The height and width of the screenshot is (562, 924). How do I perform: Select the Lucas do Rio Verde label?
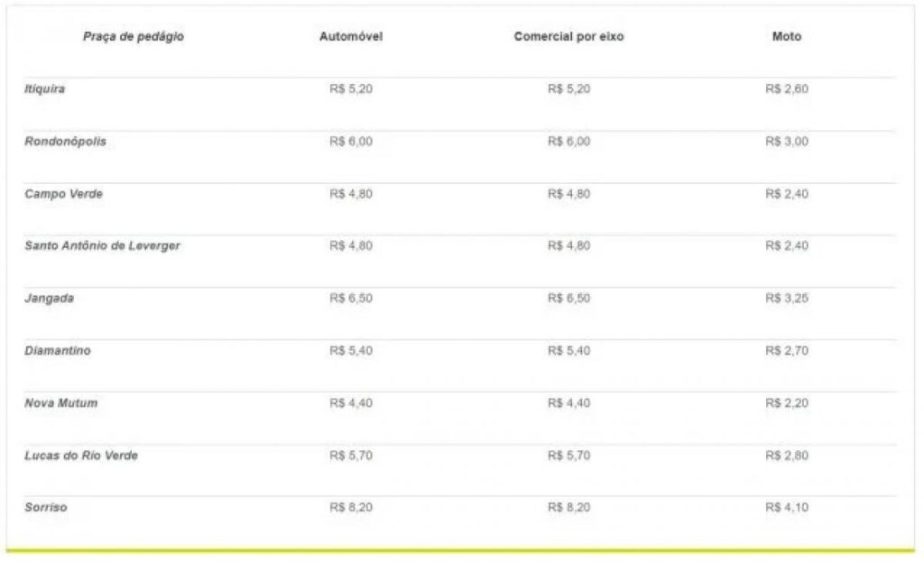[x=81, y=456]
